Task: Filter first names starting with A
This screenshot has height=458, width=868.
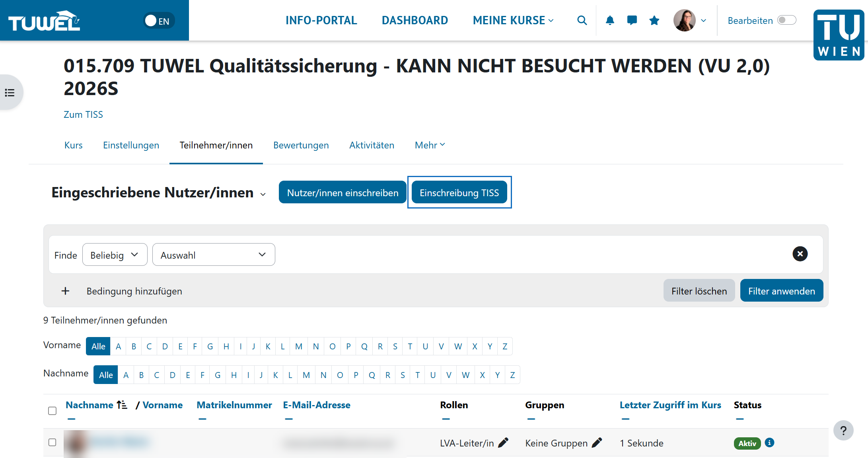Action: click(x=118, y=346)
